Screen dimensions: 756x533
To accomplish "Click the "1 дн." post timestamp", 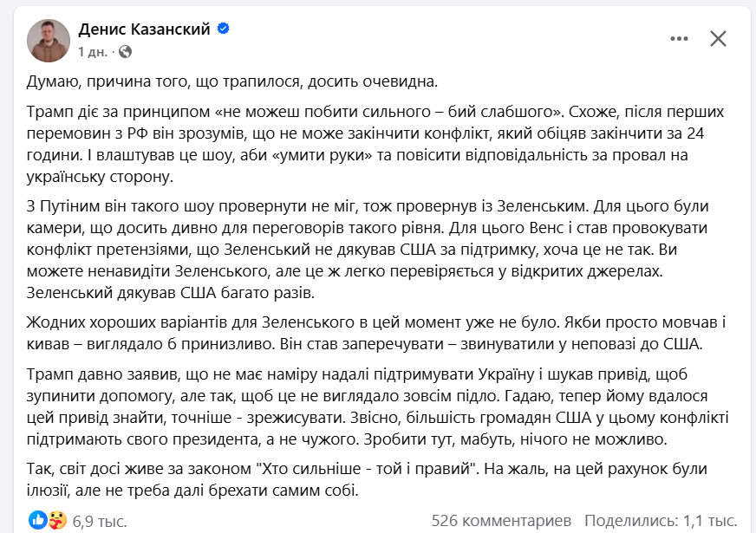I will pos(93,52).
